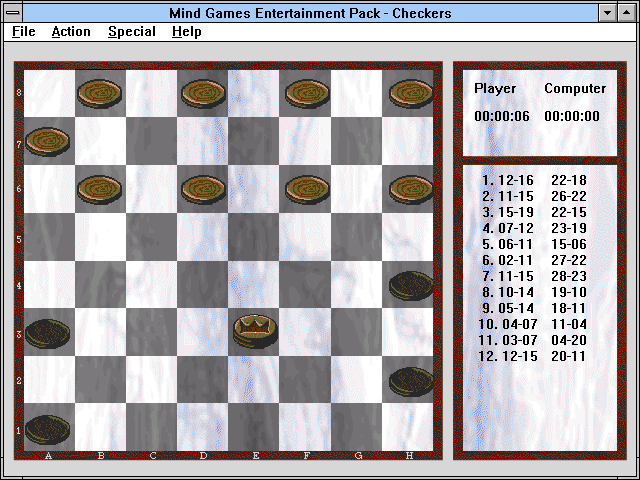Select the crowned king piece on E3
Viewport: 640px width, 480px height.
tap(256, 331)
